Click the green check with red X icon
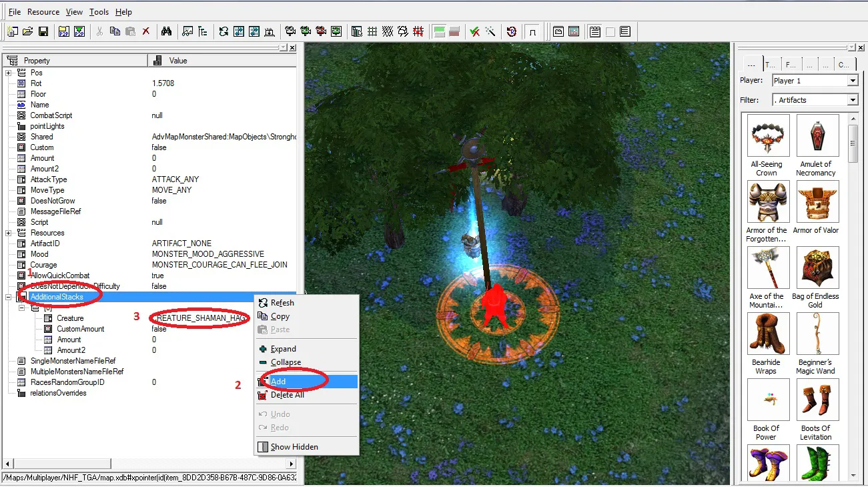This screenshot has width=868, height=487. click(475, 31)
